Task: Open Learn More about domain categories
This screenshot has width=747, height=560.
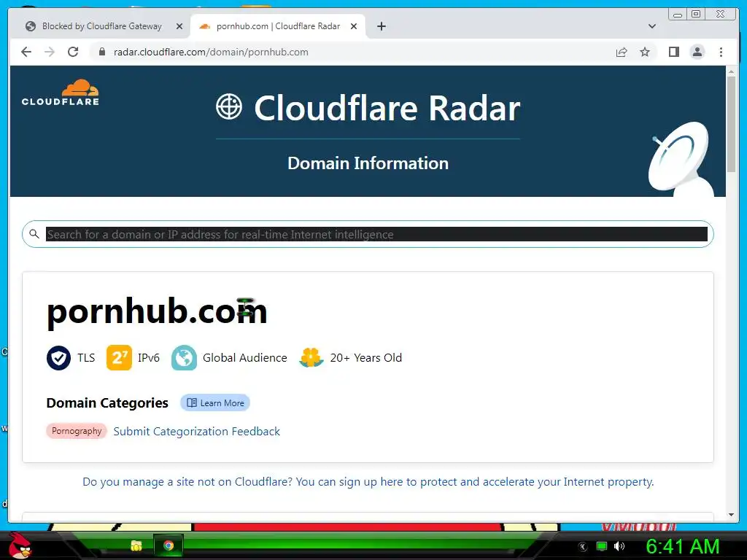Action: [215, 402]
